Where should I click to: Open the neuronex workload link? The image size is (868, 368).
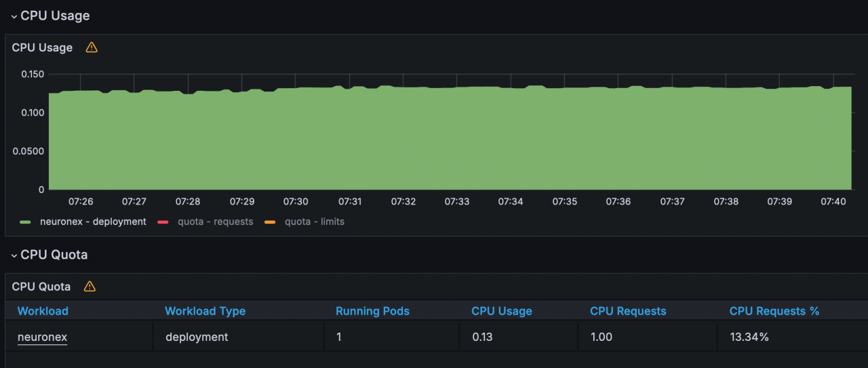click(42, 337)
